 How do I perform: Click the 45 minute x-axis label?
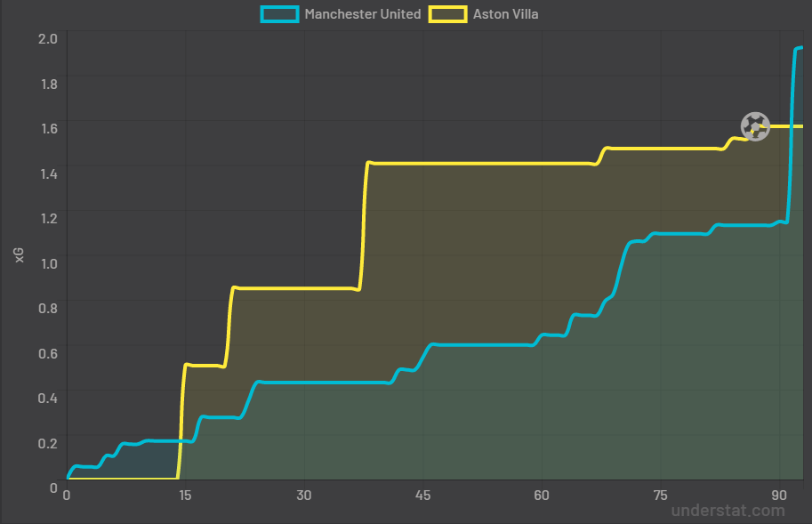pyautogui.click(x=422, y=495)
